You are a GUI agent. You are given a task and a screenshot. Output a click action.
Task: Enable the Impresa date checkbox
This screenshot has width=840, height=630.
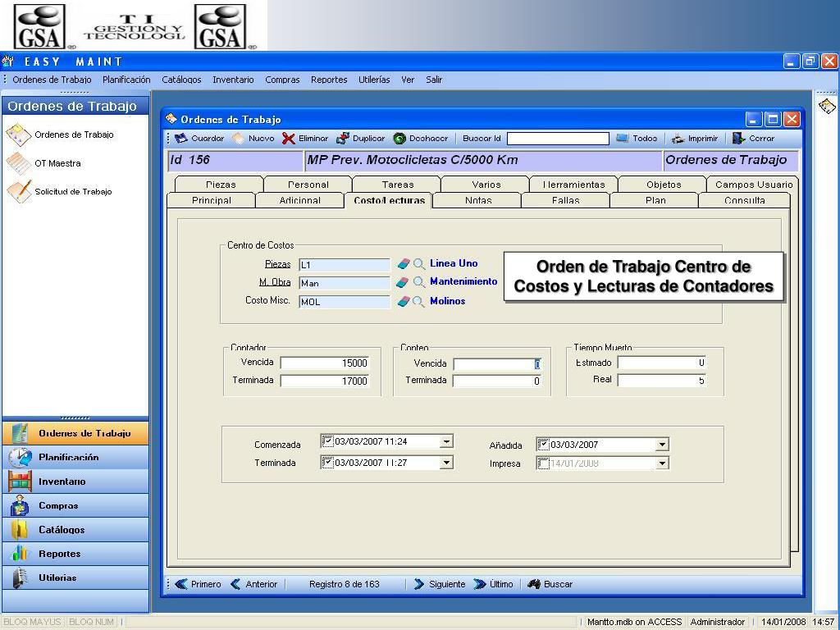tap(543, 463)
